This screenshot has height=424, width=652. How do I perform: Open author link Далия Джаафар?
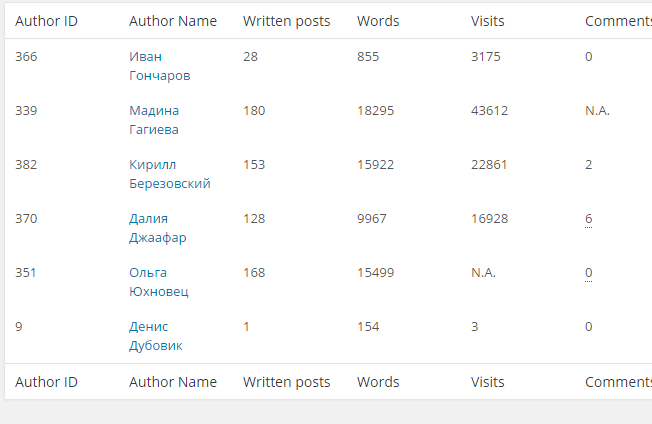[x=158, y=228]
